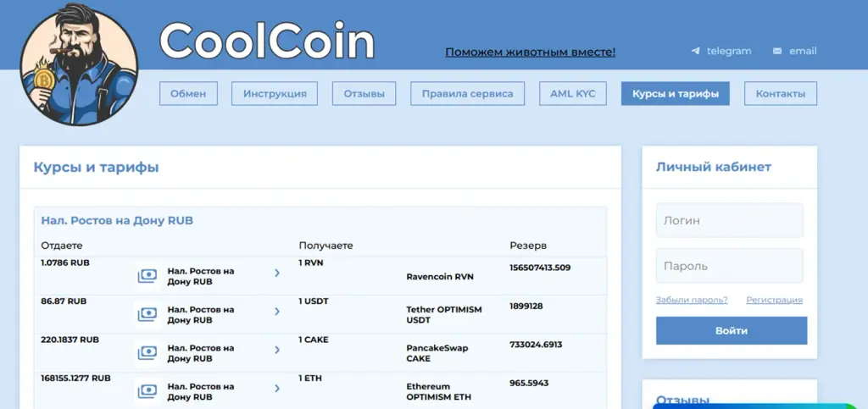The height and width of the screenshot is (409, 868).
Task: Click the 1 ETH amount
Action: [x=310, y=378]
